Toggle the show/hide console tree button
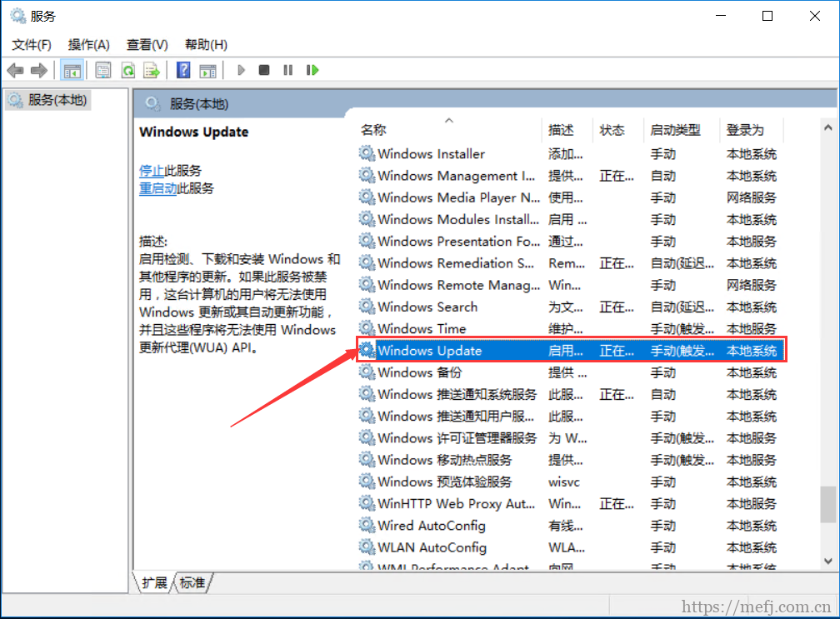 (72, 70)
